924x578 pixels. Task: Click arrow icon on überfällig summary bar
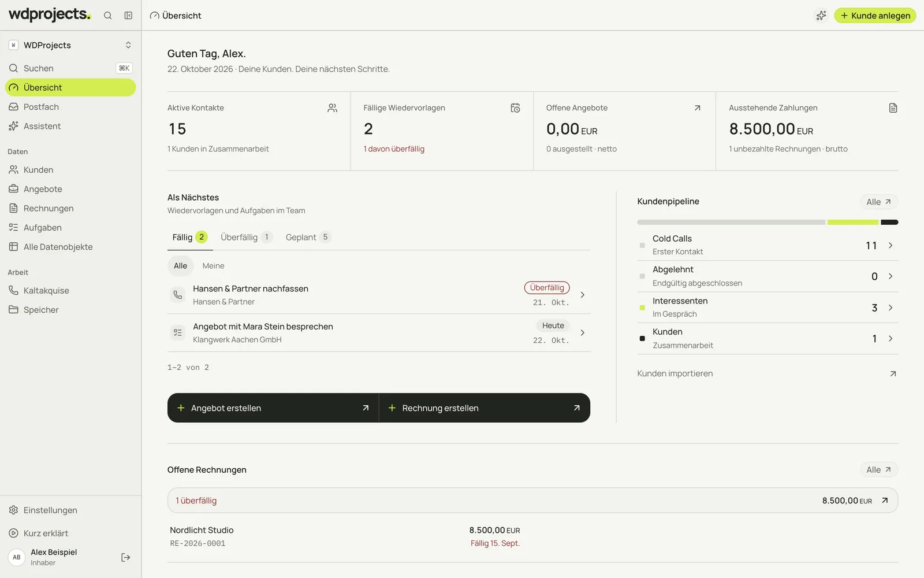pyautogui.click(x=885, y=501)
